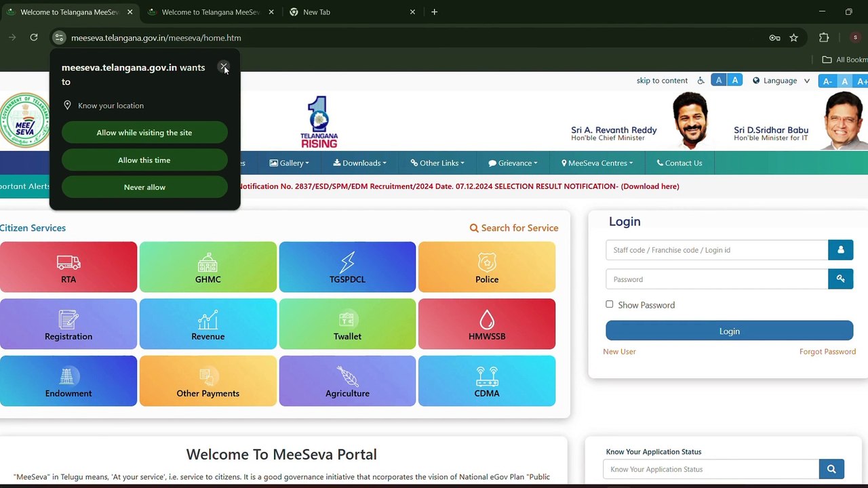Bookmark this page with star icon
868x488 pixels.
[793, 38]
